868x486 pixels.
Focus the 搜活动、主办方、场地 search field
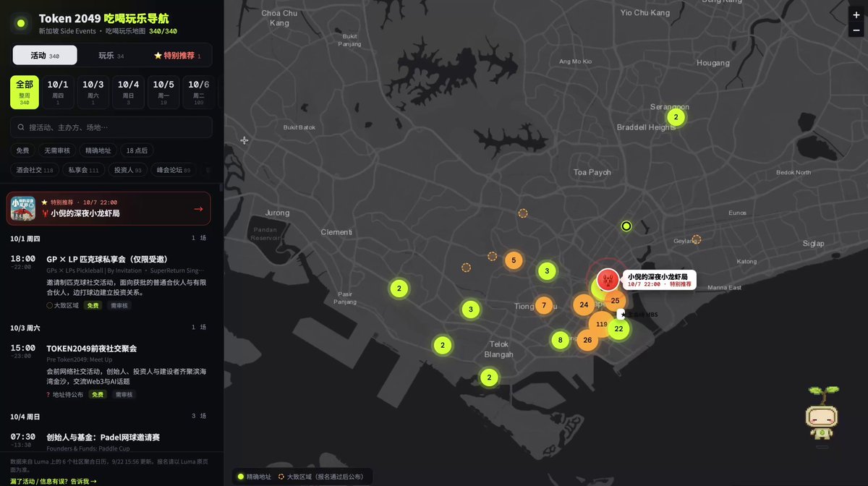click(111, 127)
